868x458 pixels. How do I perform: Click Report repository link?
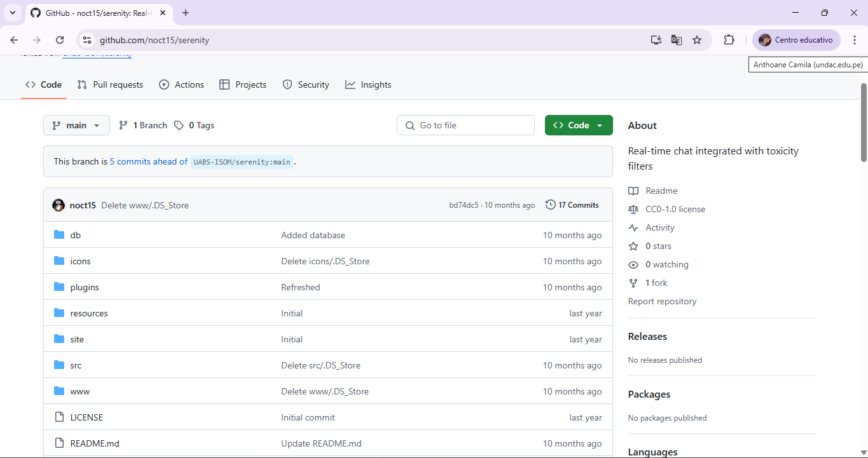(x=662, y=301)
